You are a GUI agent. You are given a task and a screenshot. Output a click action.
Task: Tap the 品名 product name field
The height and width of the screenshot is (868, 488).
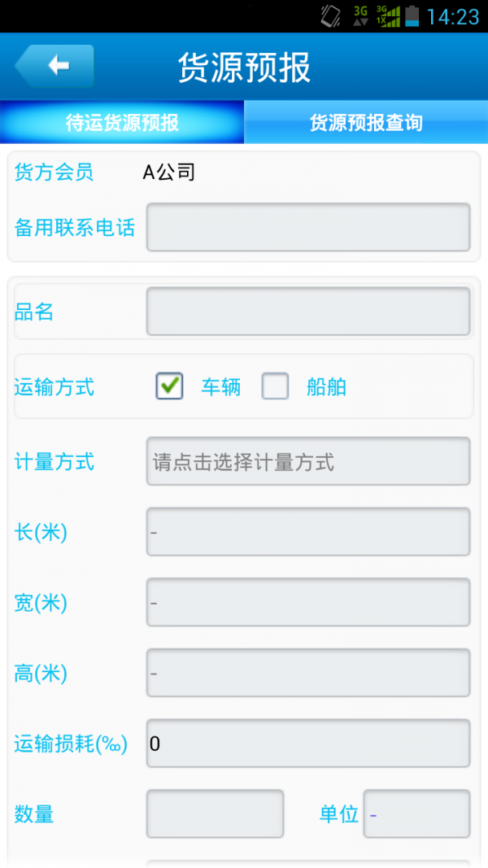[x=308, y=311]
